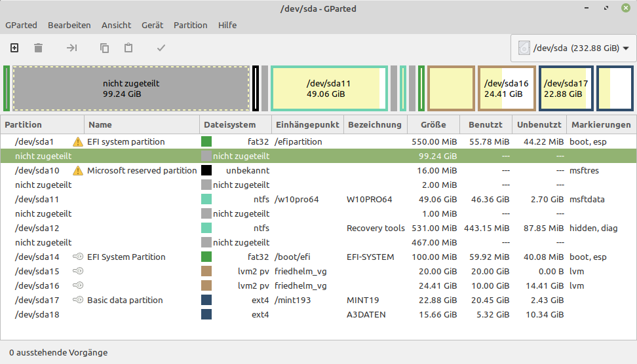
Task: Select the /dev/sda11 block in disk map
Action: [329, 88]
